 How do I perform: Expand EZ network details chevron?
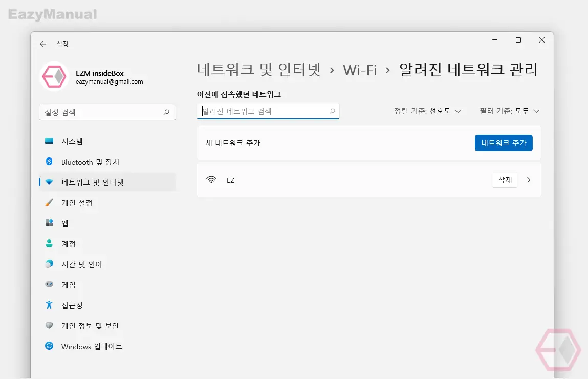coord(529,180)
